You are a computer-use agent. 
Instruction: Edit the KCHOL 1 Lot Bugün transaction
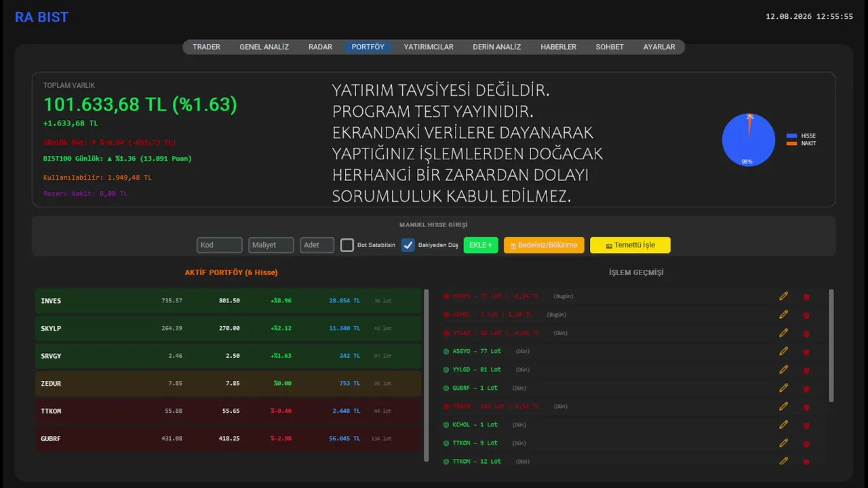tap(784, 314)
